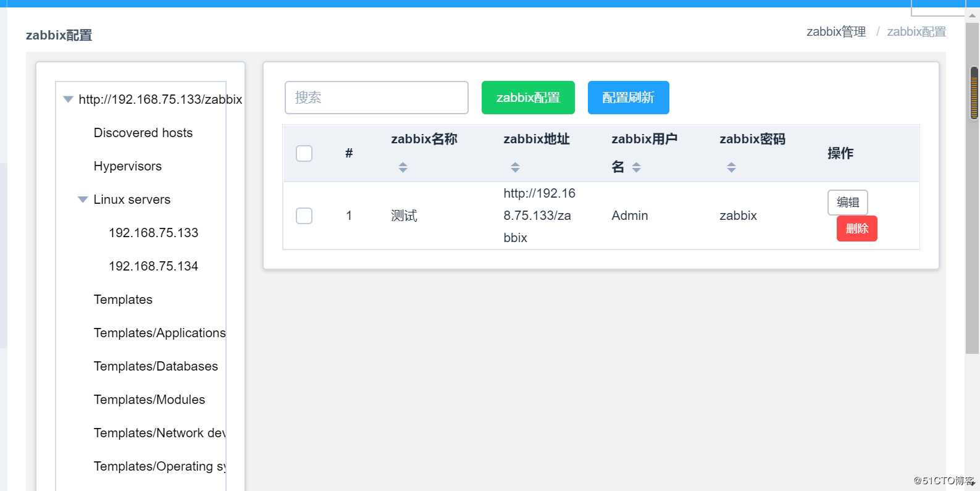Select Templates/Operating systems tree item
Viewport: 980px width, 491px height.
coord(160,466)
